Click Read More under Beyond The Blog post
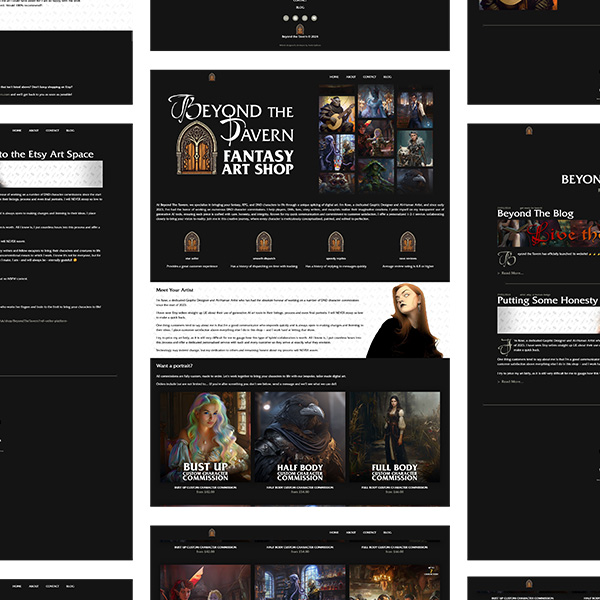The width and height of the screenshot is (600, 600). (x=511, y=272)
